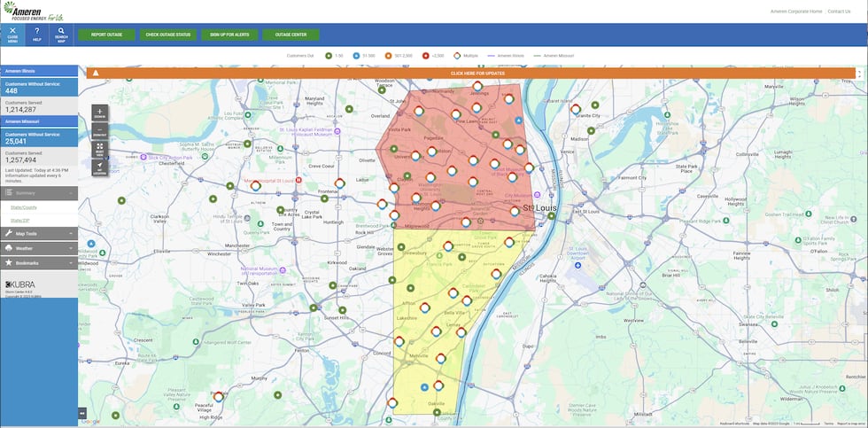
Task: Select green marker beside St. Louis label
Action: tap(551, 216)
